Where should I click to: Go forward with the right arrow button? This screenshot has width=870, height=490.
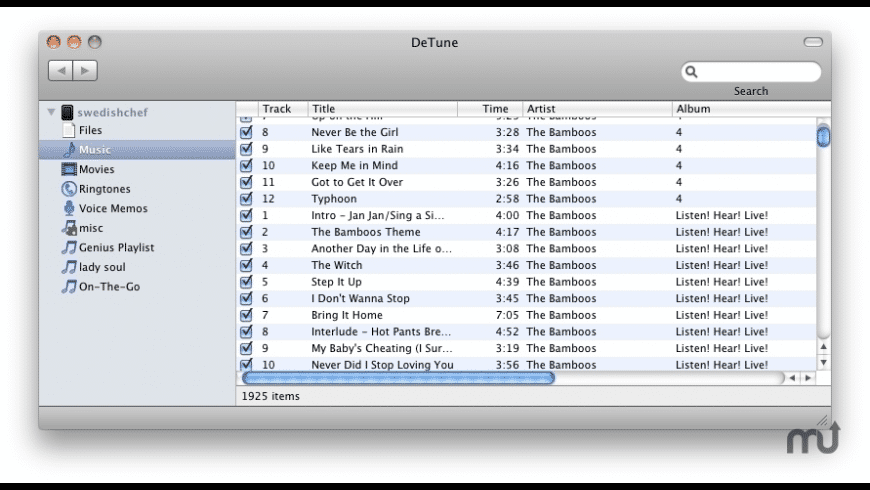coord(85,70)
